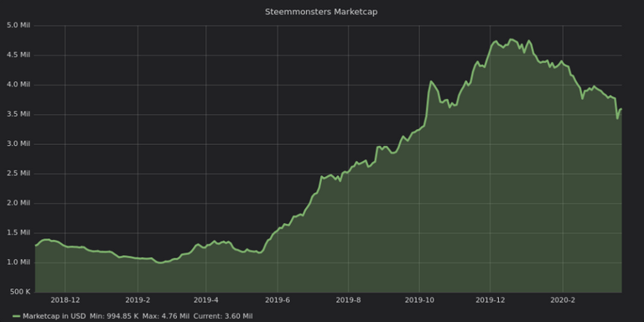The width and height of the screenshot is (644, 322).
Task: Click the 2019-12 x-axis date label
Action: [490, 300]
